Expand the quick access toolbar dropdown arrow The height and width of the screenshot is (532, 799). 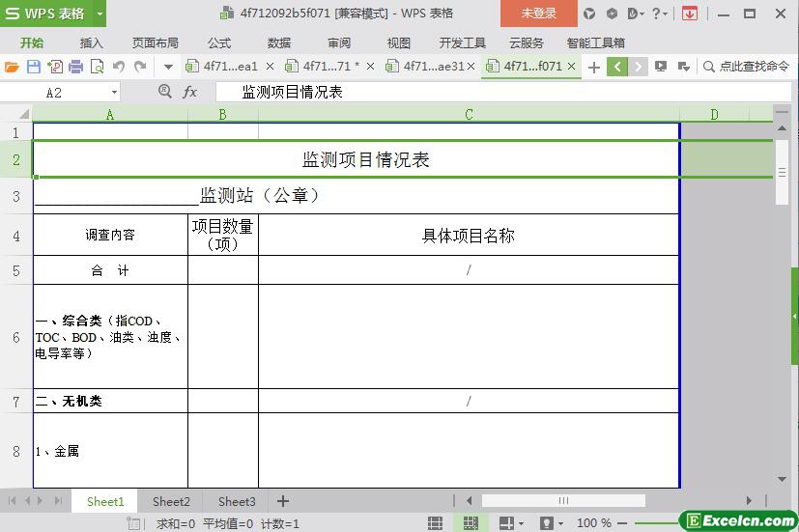tap(168, 67)
